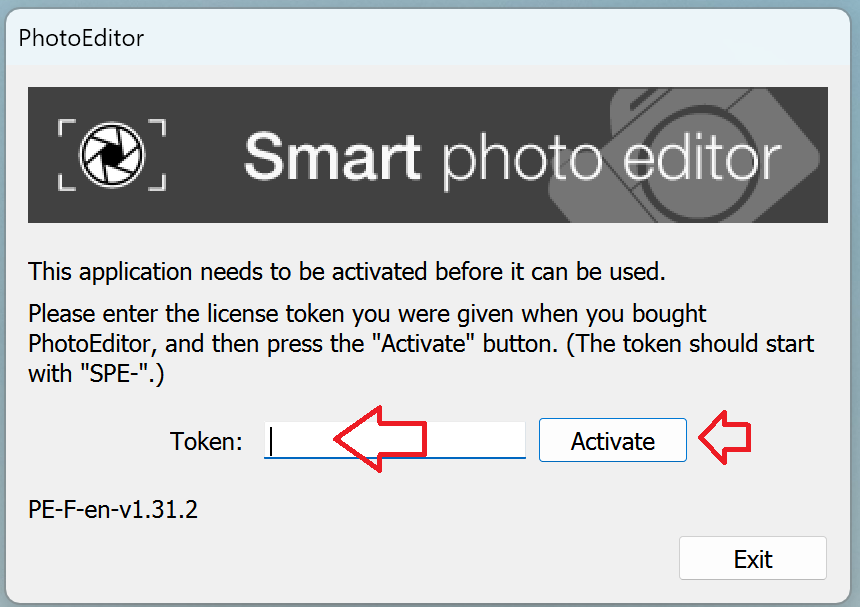
Task: Click the quoted "Activate" word in instructions
Action: (423, 344)
